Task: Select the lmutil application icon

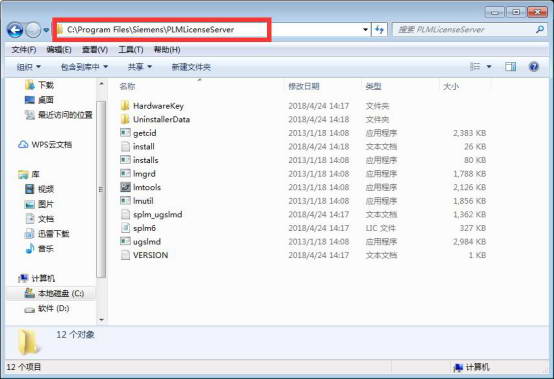Action: click(x=125, y=201)
